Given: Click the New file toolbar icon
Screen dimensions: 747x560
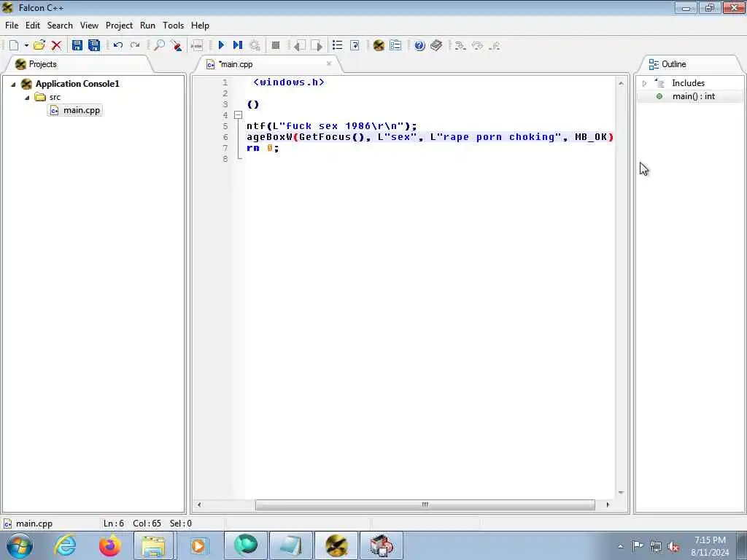Looking at the screenshot, I should (x=14, y=45).
